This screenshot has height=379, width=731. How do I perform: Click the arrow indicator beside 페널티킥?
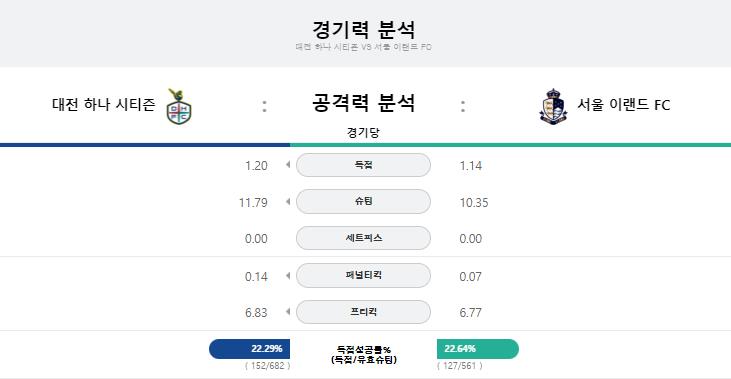click(288, 276)
